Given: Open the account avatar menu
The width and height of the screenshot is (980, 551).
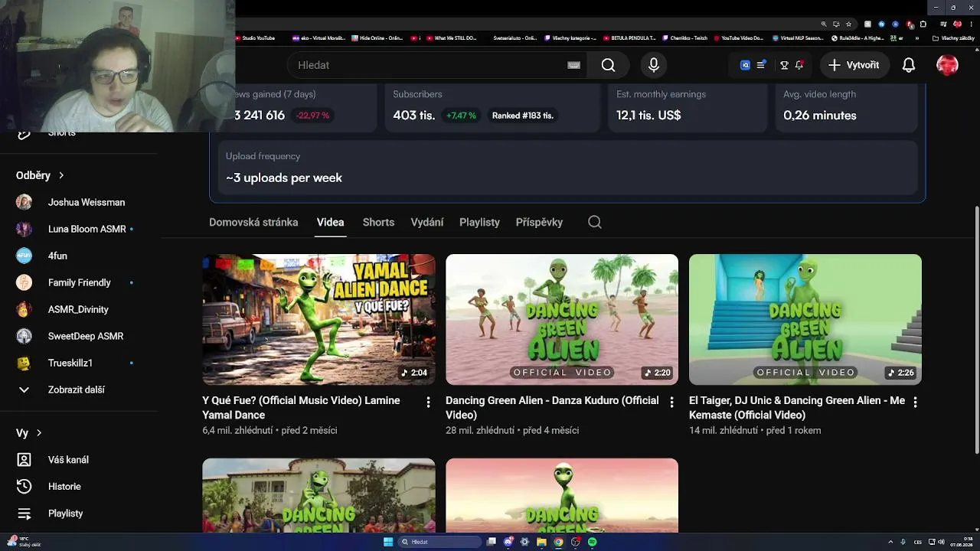Looking at the screenshot, I should point(947,65).
